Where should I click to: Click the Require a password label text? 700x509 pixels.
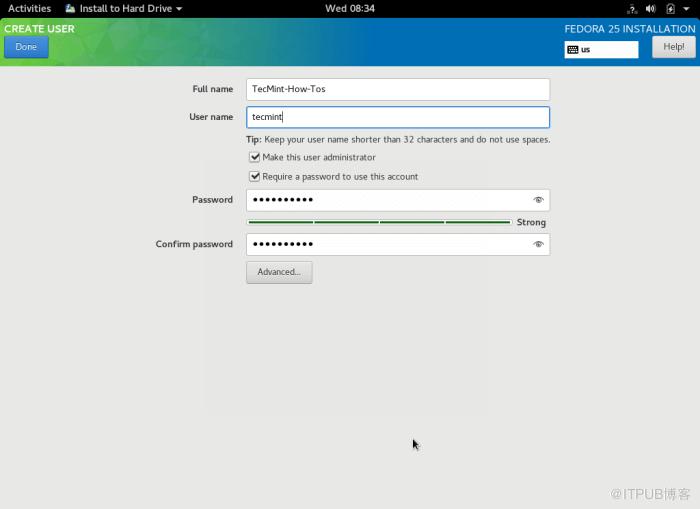click(340, 177)
